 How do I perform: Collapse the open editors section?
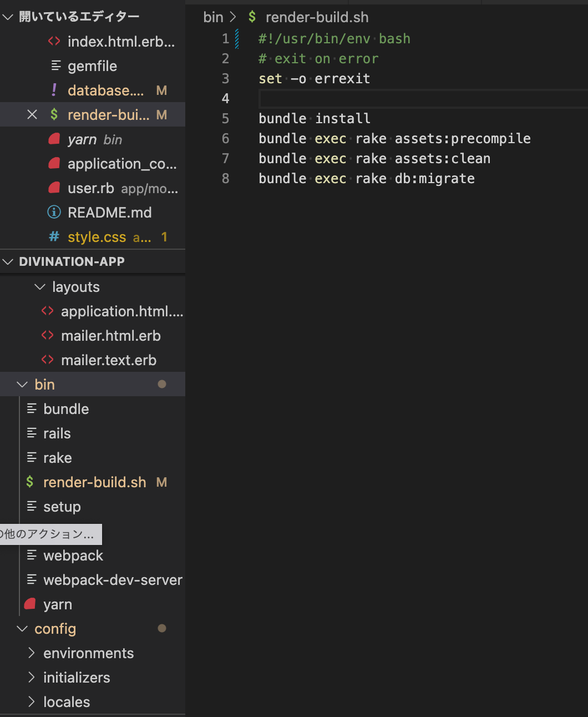point(8,17)
